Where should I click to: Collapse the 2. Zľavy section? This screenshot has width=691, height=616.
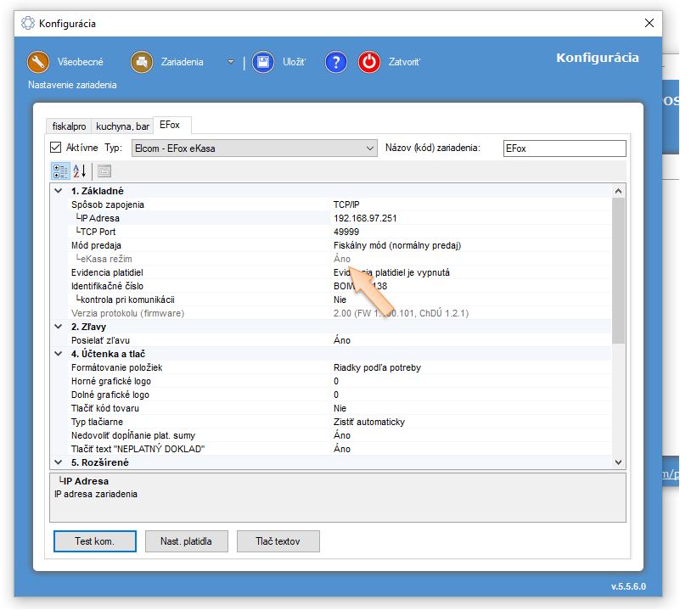coord(58,327)
